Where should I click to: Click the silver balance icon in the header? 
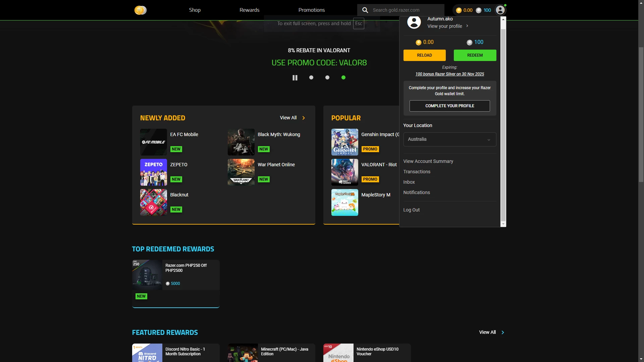coord(478,10)
